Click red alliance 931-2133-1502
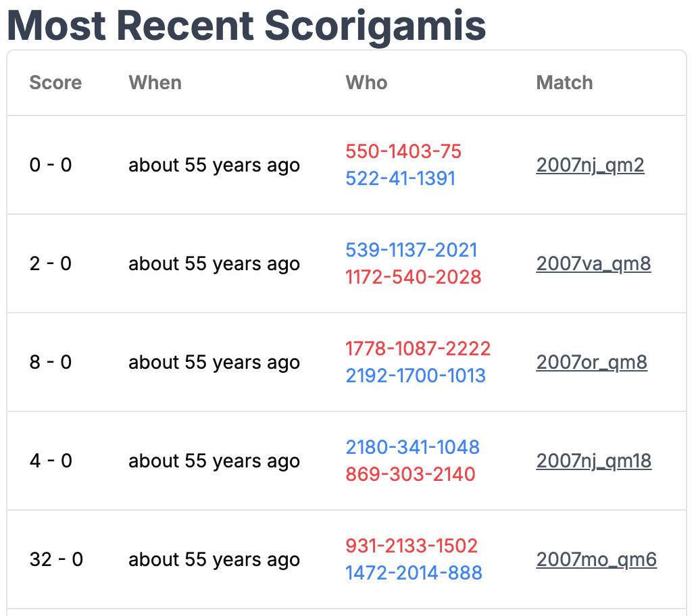696x616 pixels. [x=412, y=546]
